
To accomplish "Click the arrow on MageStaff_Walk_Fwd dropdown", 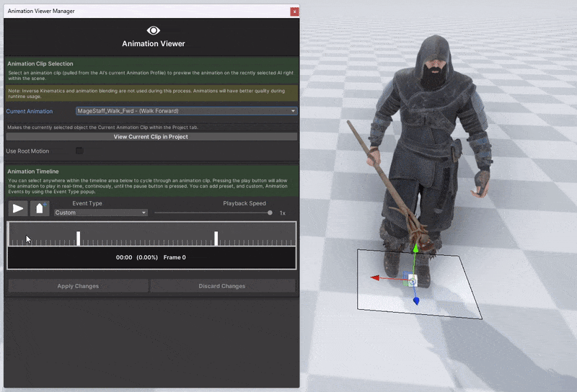I will [293, 111].
